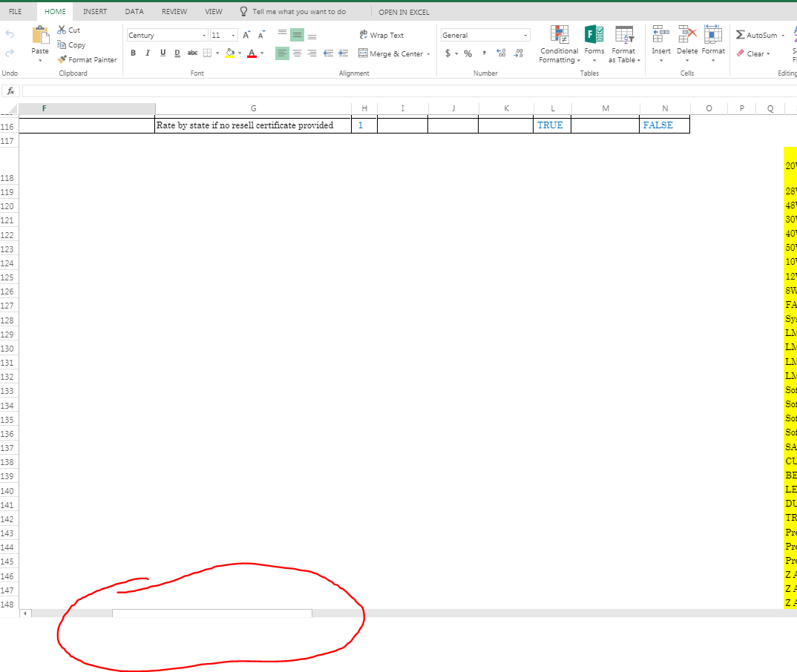Viewport: 797px width, 672px height.
Task: Click the Redo arrow icon
Action: [x=10, y=53]
